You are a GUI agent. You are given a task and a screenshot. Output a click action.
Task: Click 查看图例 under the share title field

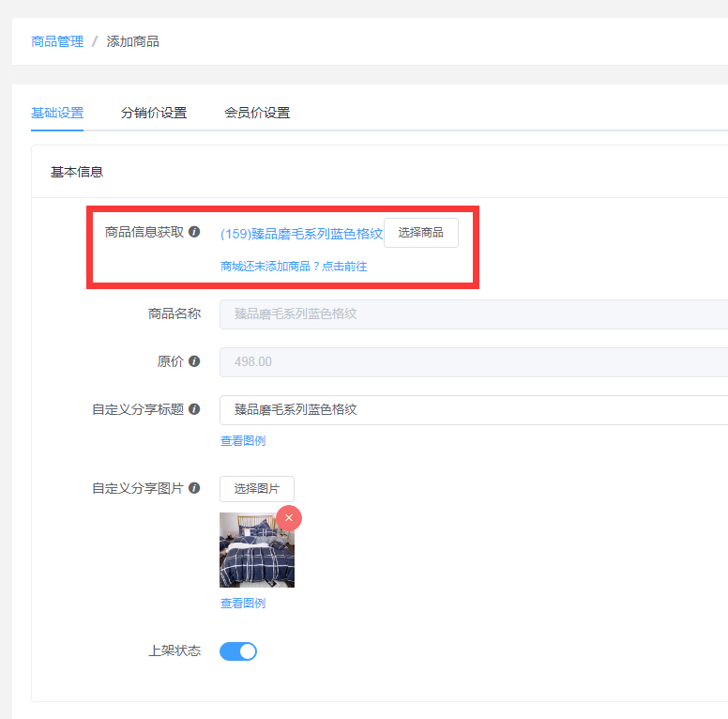pos(243,441)
